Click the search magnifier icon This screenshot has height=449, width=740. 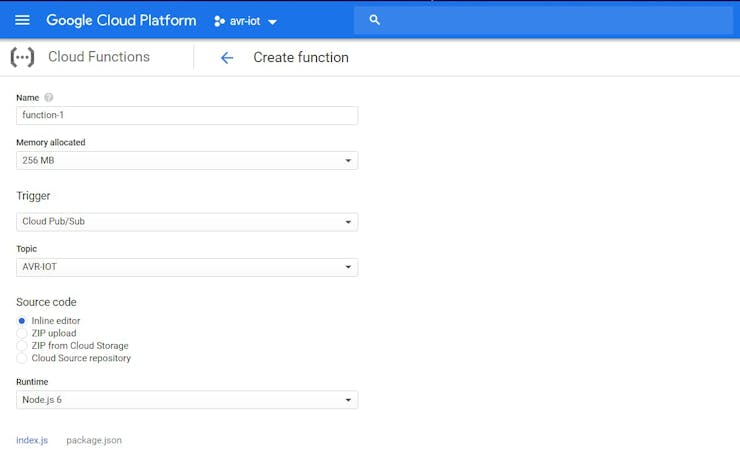coord(374,20)
